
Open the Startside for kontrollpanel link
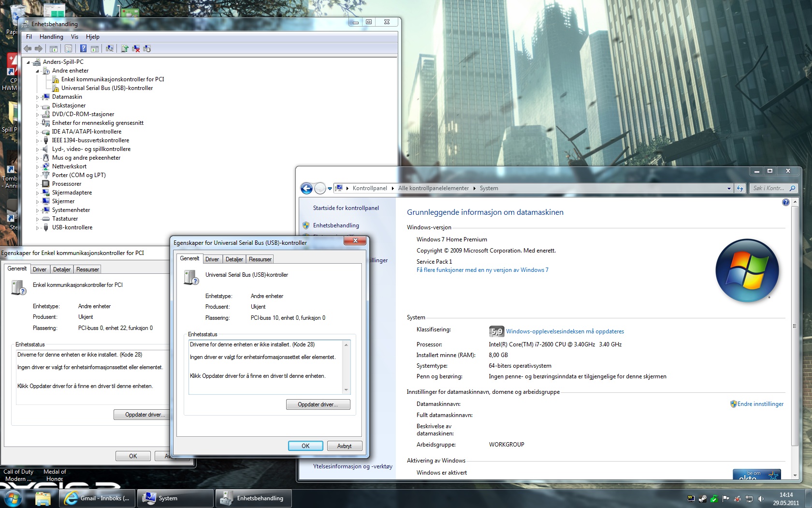point(346,208)
